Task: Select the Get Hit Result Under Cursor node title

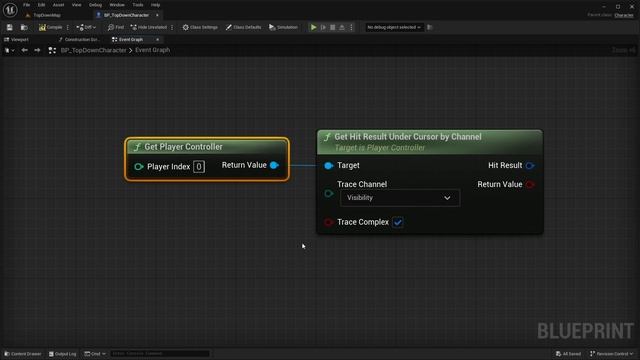Action: pos(408,137)
